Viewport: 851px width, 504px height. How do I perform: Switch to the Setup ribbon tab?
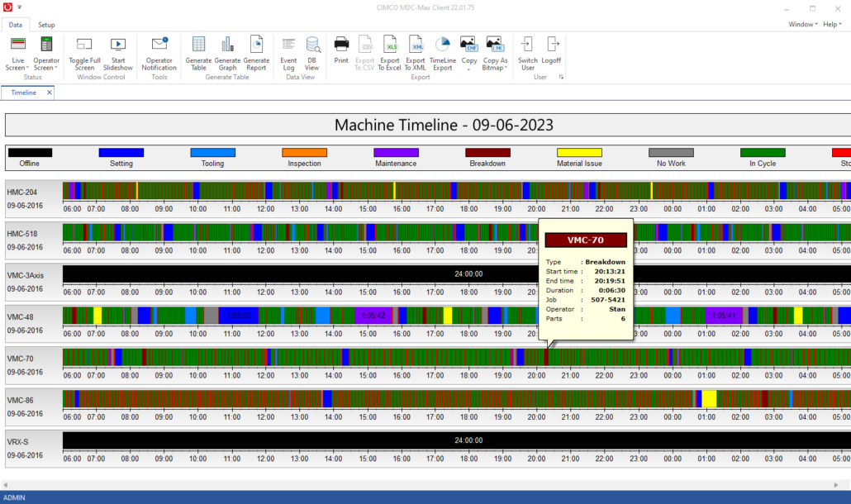pos(46,25)
